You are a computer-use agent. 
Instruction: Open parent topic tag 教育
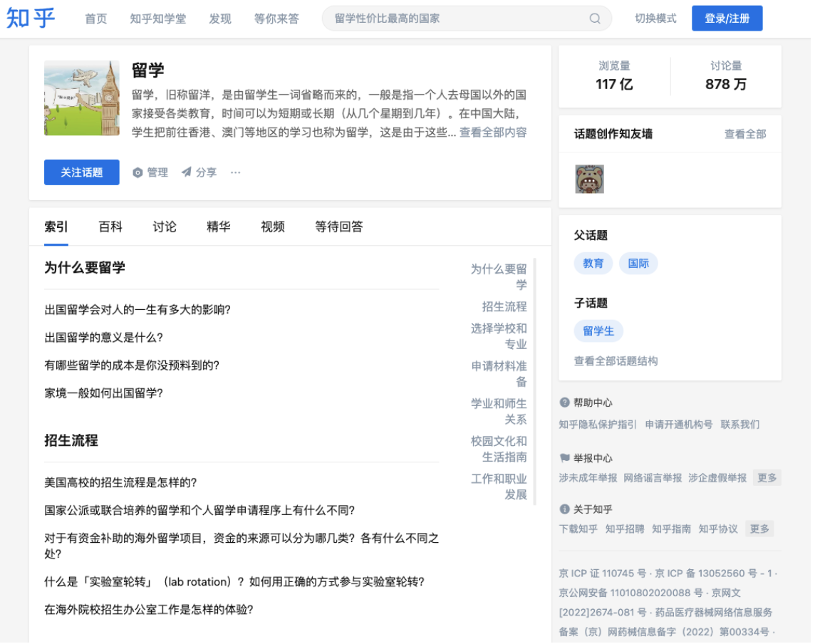click(x=596, y=264)
